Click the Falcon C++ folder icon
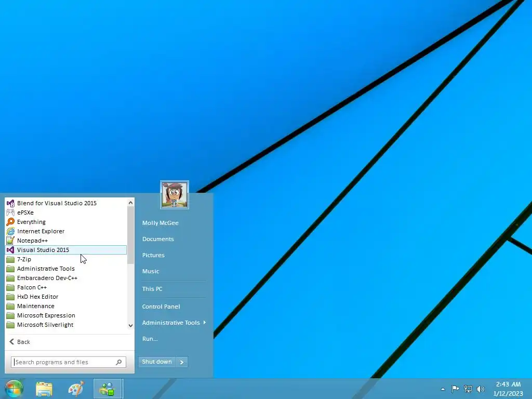 coord(10,287)
